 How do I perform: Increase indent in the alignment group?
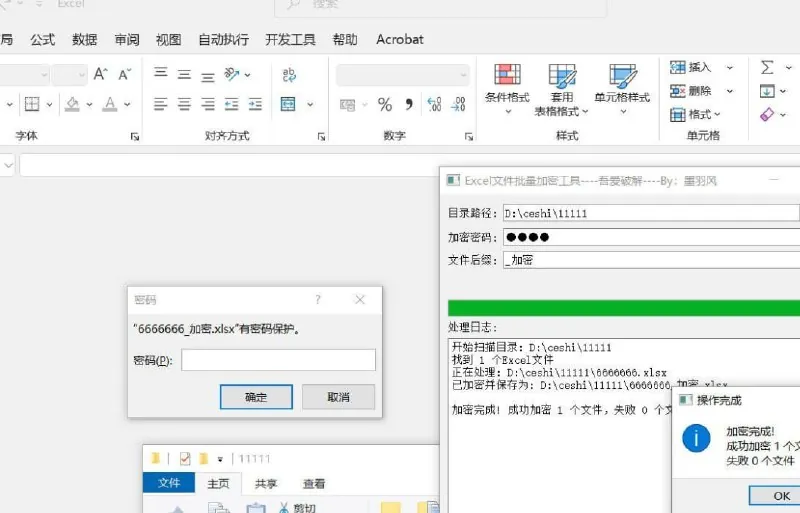tap(255, 104)
